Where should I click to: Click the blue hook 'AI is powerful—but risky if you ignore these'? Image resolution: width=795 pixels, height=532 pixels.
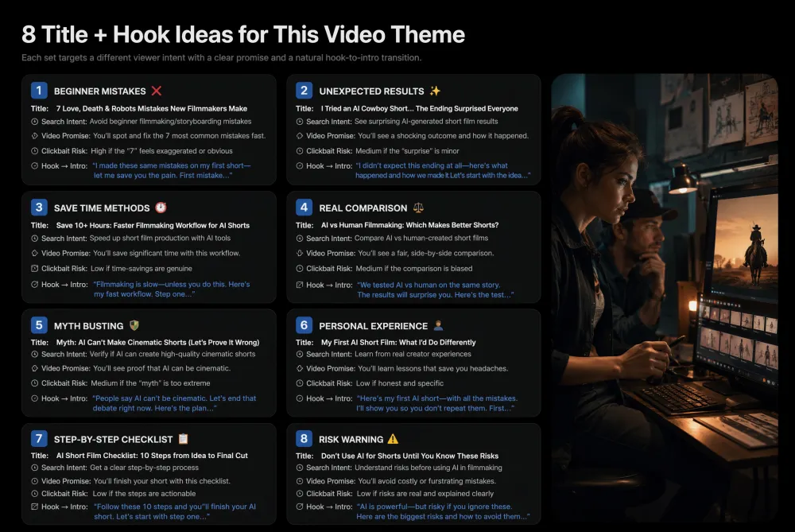(443, 511)
